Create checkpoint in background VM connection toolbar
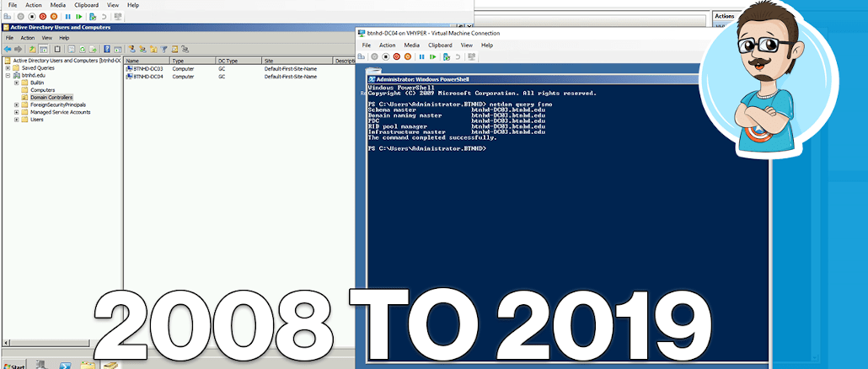 (93, 17)
